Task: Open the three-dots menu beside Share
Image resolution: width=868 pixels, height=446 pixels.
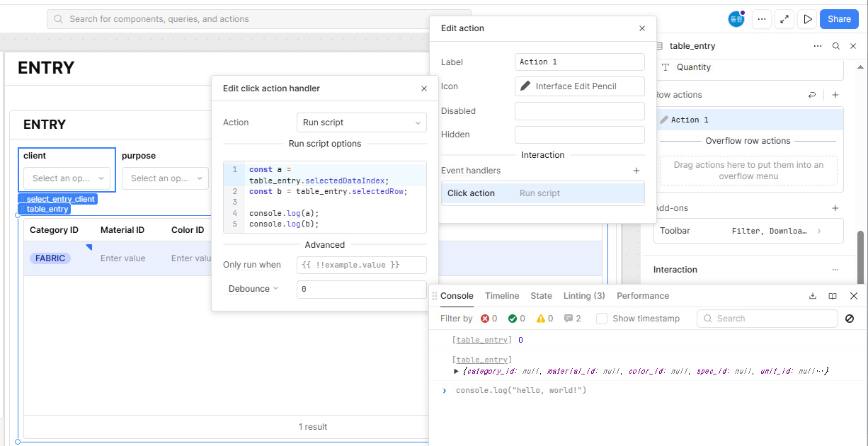Action: [762, 19]
